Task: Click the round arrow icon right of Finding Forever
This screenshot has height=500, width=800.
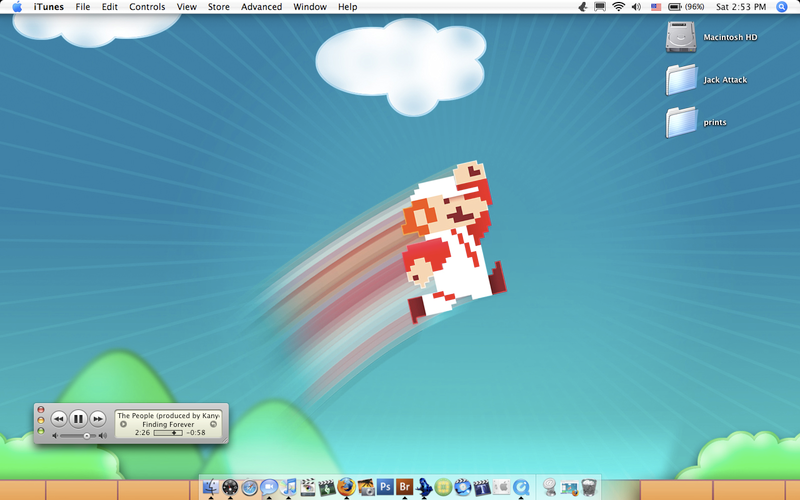Action: tap(213, 424)
